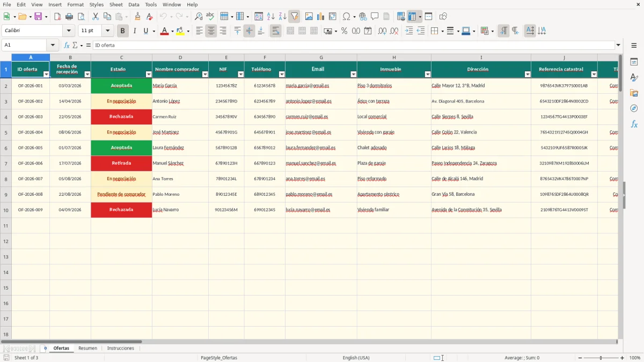Image resolution: width=644 pixels, height=362 pixels.
Task: Open Find and Replace
Action: point(199,17)
